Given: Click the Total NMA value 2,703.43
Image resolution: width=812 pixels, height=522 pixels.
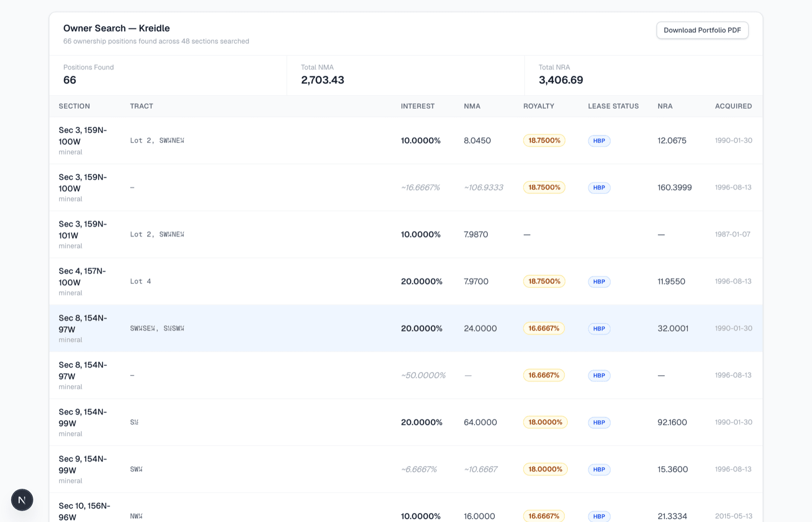Looking at the screenshot, I should point(322,80).
